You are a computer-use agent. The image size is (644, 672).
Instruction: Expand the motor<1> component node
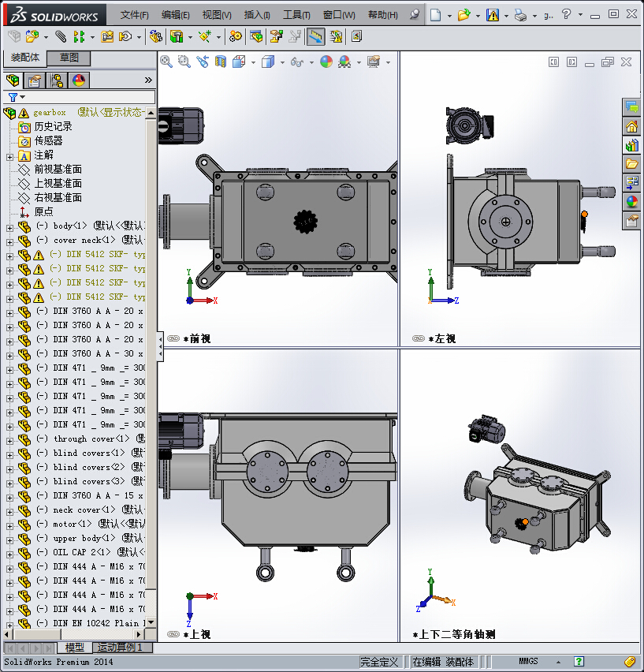(x=9, y=526)
